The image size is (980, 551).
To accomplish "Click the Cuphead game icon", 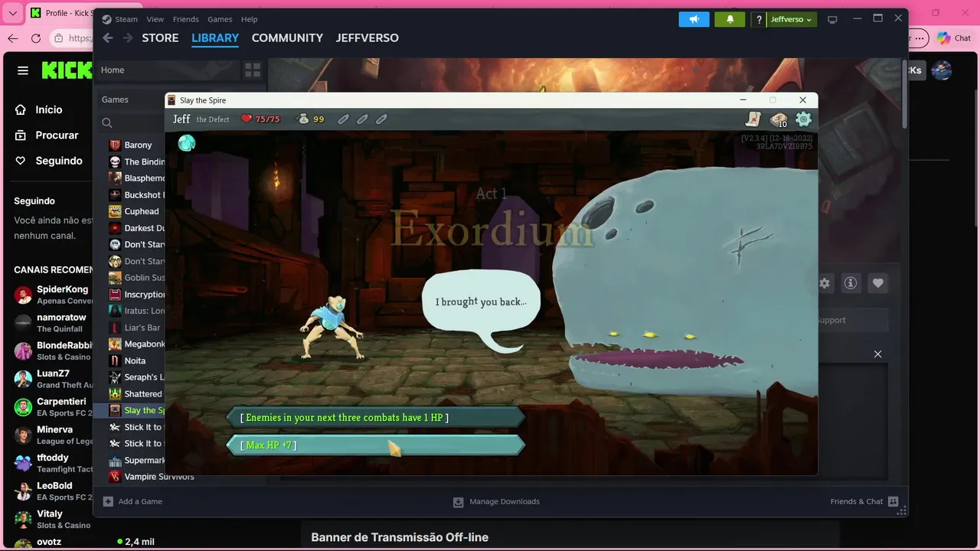I will pyautogui.click(x=115, y=211).
